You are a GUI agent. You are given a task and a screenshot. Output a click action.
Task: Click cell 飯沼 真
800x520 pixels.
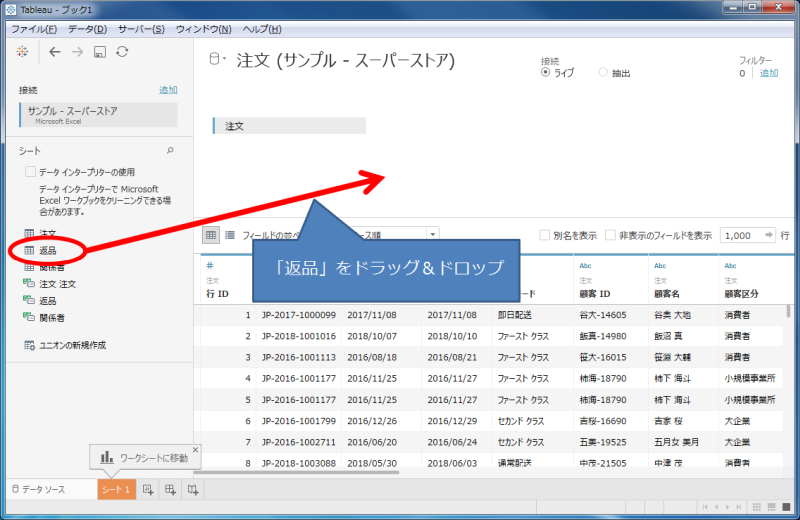[668, 336]
